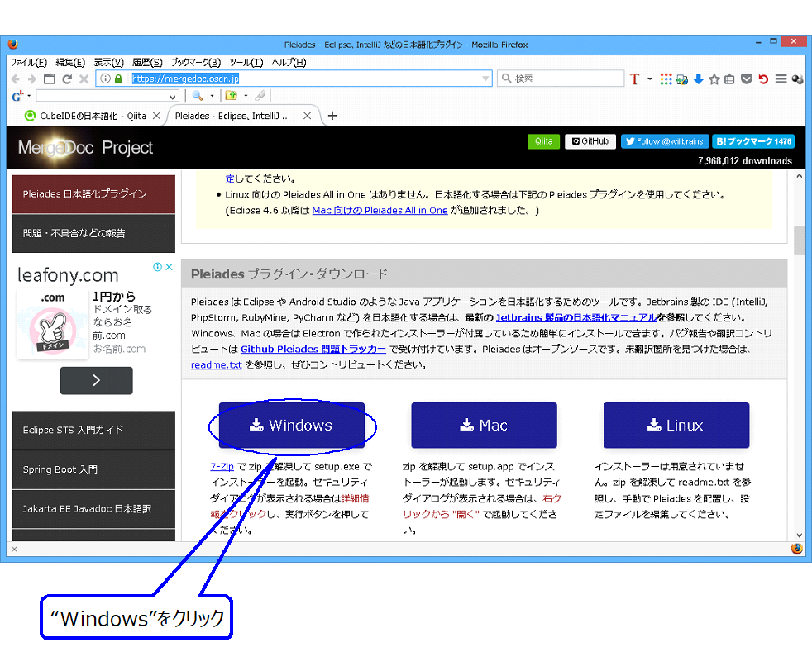Screen dimensions: 812x652
Task: Expand the dropdown beside the T icon
Action: 649,79
